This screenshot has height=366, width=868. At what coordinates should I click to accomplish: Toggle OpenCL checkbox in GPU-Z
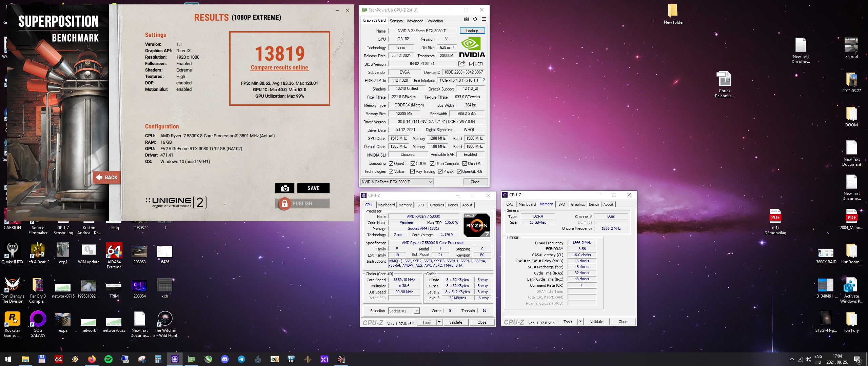(391, 164)
